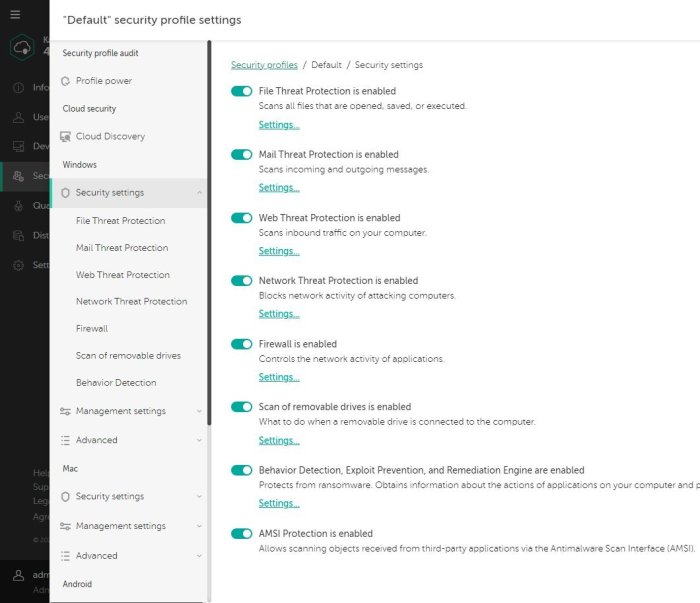
Task: Click the hamburger menu icon
Action: [15, 15]
